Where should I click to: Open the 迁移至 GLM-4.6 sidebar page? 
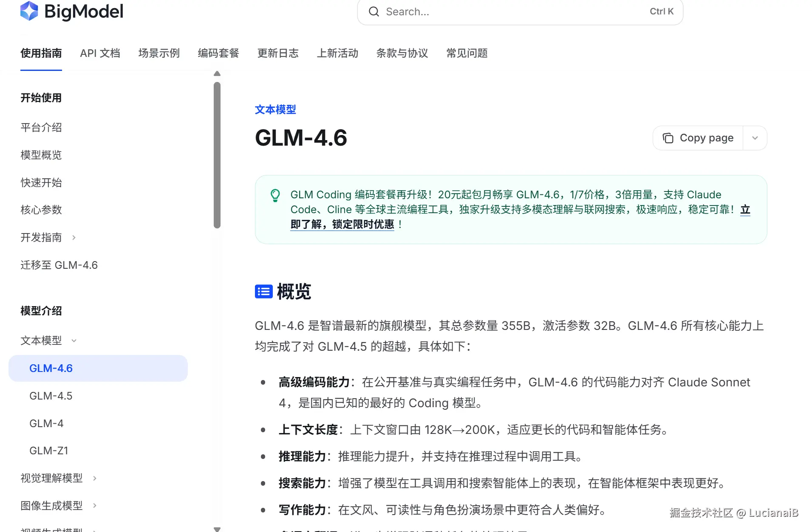coord(59,265)
